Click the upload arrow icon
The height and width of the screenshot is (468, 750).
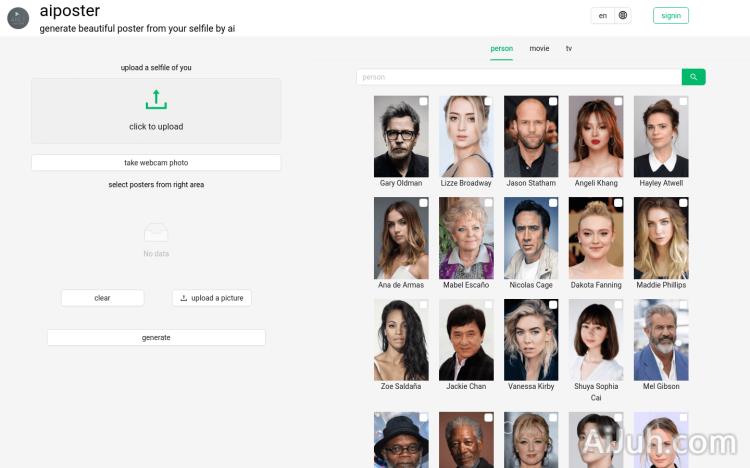(156, 99)
